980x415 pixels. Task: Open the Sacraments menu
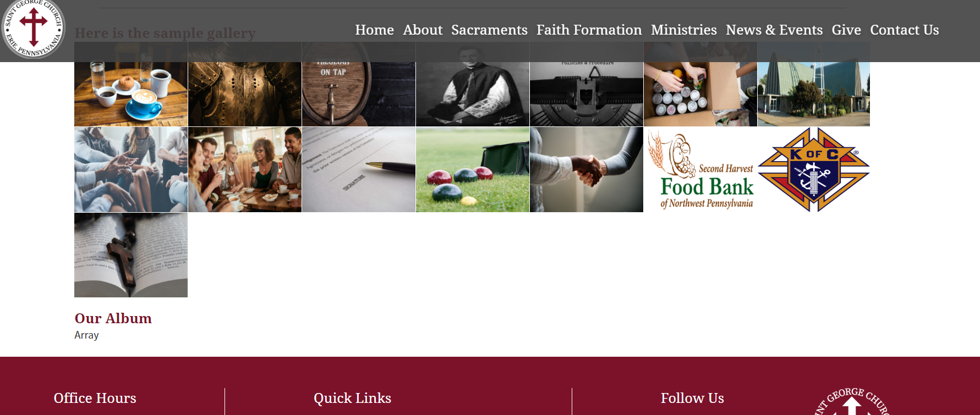489,30
